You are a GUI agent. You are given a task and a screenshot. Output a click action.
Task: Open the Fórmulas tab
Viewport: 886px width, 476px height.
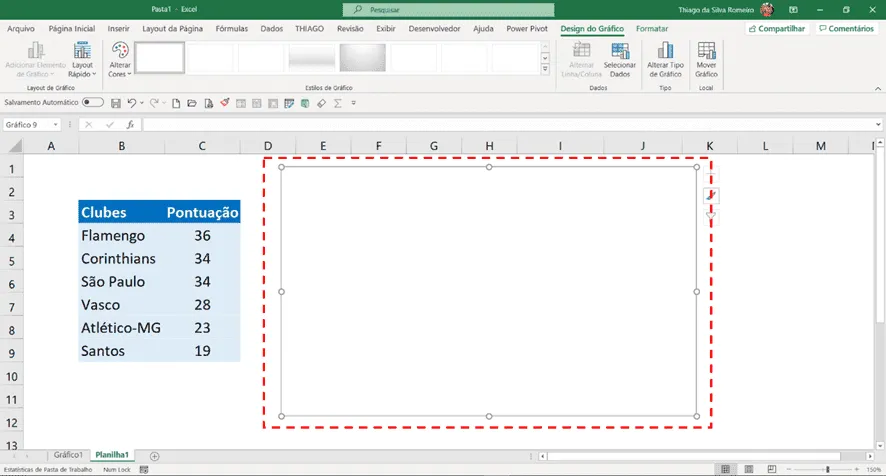(232, 28)
